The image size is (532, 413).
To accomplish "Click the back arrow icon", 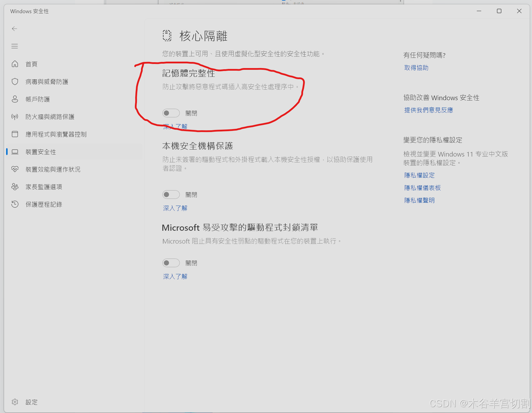I will (x=15, y=29).
